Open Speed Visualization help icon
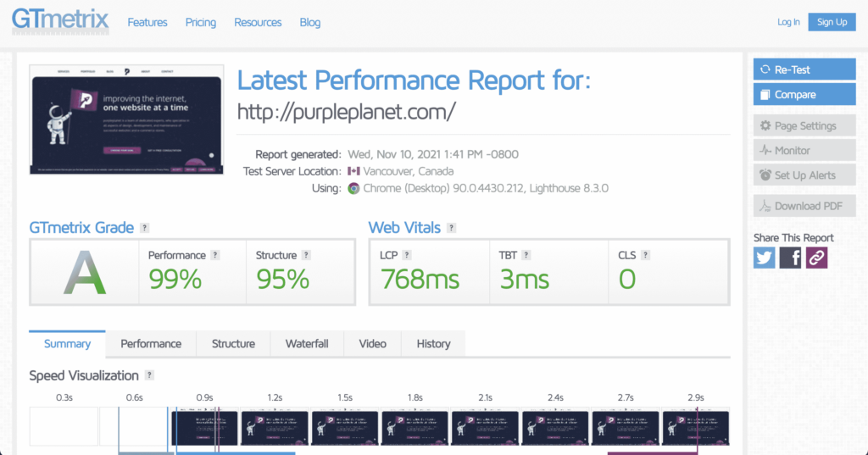 coord(149,375)
